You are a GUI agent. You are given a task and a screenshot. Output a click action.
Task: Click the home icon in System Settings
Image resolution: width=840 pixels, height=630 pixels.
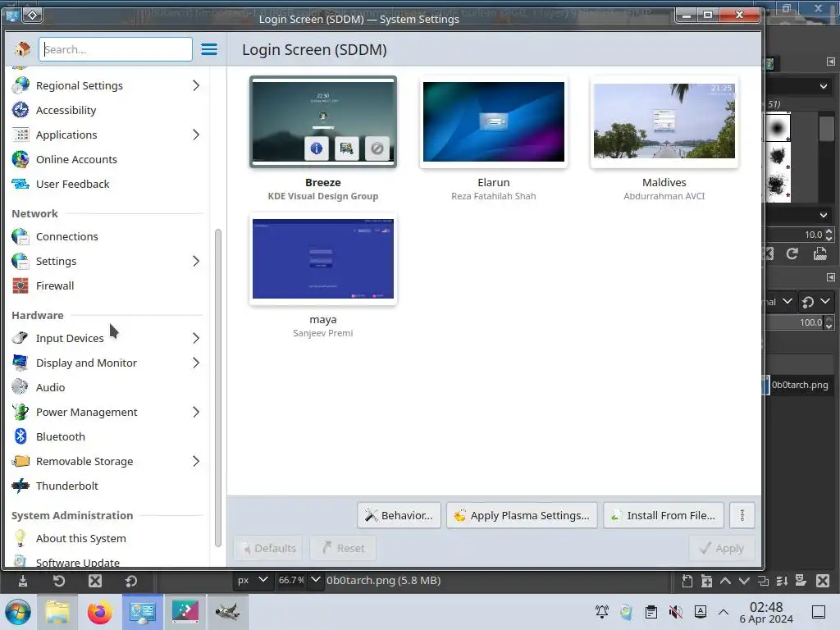pyautogui.click(x=22, y=49)
